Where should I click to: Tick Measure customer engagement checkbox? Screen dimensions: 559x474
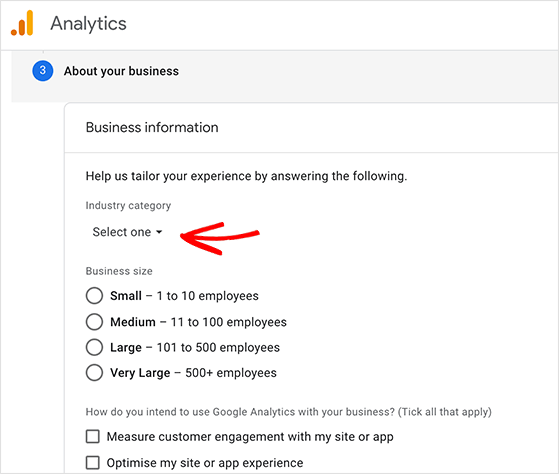point(93,437)
